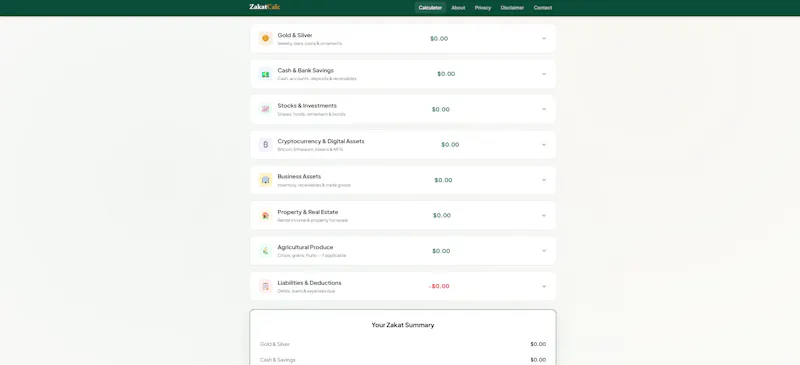
Task: Click 'Inventory, receivables & trade goods' subtitle
Action: pyautogui.click(x=314, y=185)
